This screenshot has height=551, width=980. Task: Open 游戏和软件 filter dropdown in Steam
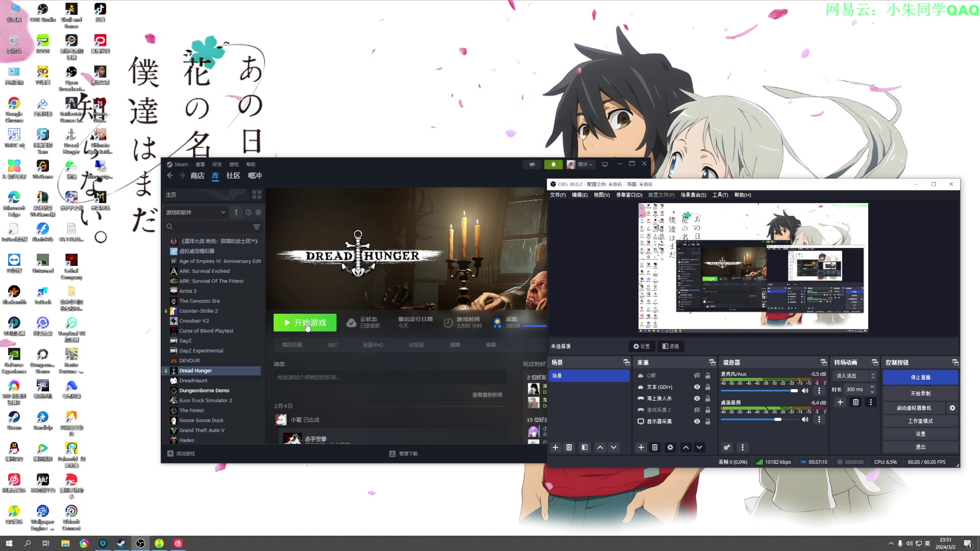coord(196,212)
